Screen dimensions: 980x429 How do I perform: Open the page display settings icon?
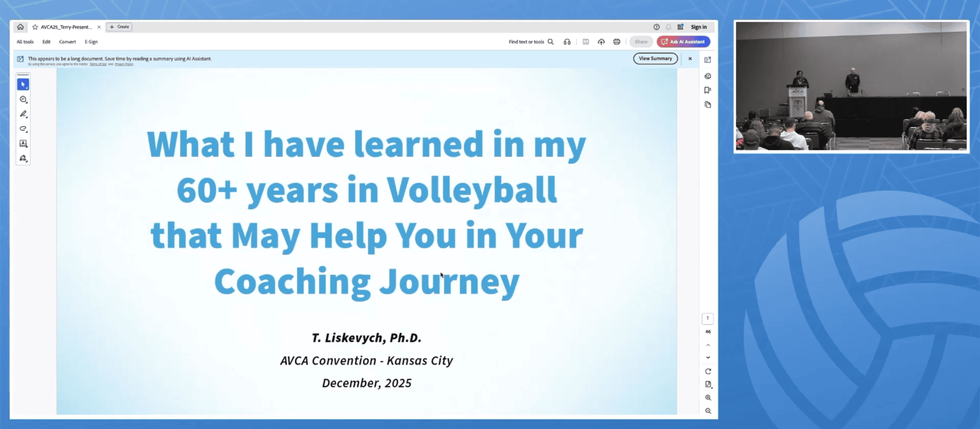pos(708,384)
